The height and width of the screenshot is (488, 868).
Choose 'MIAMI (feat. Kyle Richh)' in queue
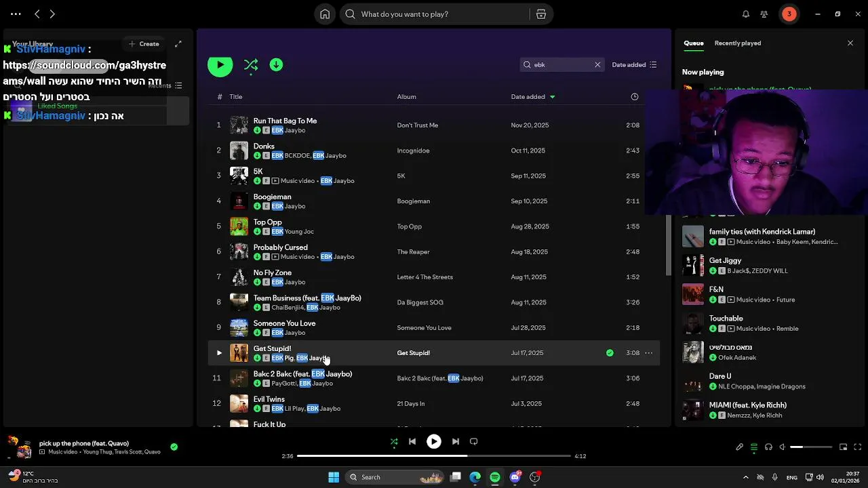(748, 405)
